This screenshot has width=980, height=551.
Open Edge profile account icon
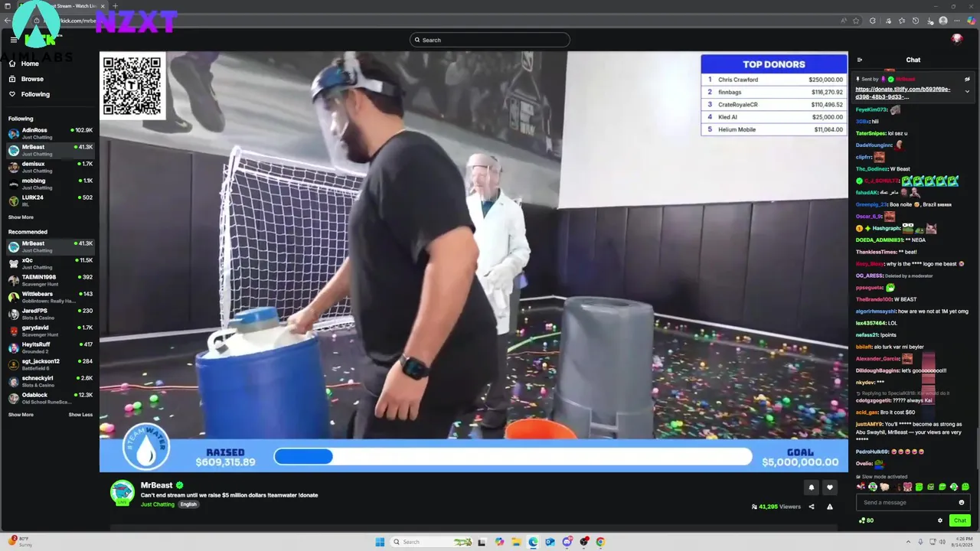click(x=943, y=21)
